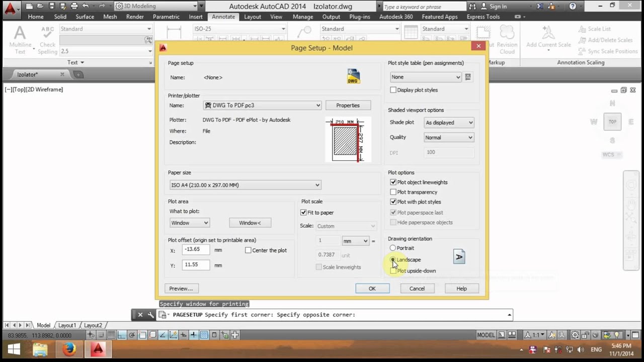Image resolution: width=644 pixels, height=362 pixels.
Task: Click the New drawing icon in quick access toolbar
Action: pos(29,6)
